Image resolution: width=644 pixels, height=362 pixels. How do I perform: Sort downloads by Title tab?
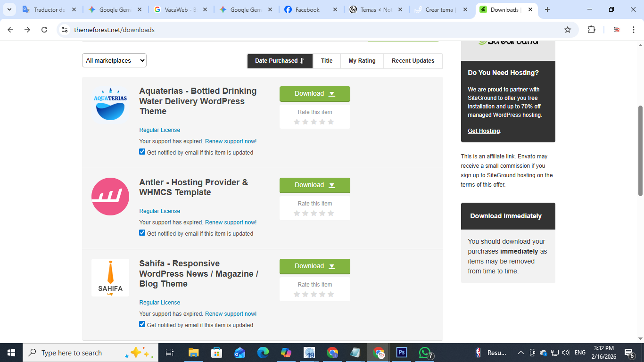pyautogui.click(x=327, y=61)
